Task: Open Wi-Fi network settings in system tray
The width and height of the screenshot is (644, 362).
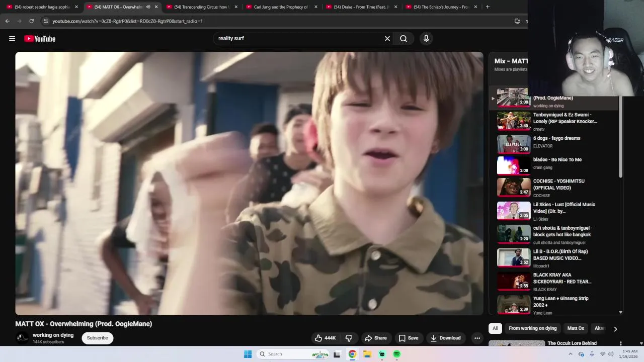Action: (x=602, y=354)
